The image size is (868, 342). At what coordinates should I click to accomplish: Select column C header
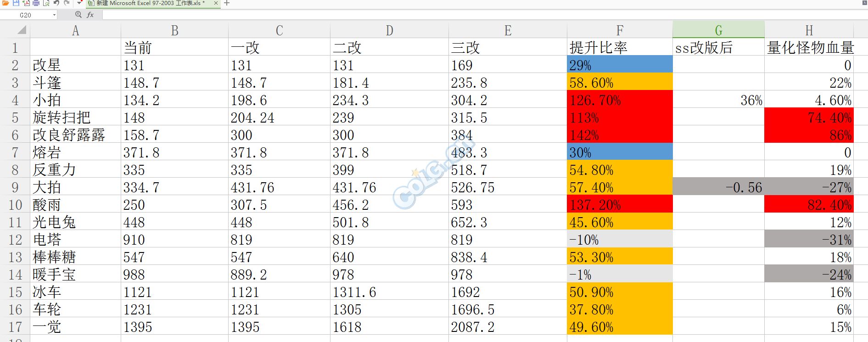(279, 30)
